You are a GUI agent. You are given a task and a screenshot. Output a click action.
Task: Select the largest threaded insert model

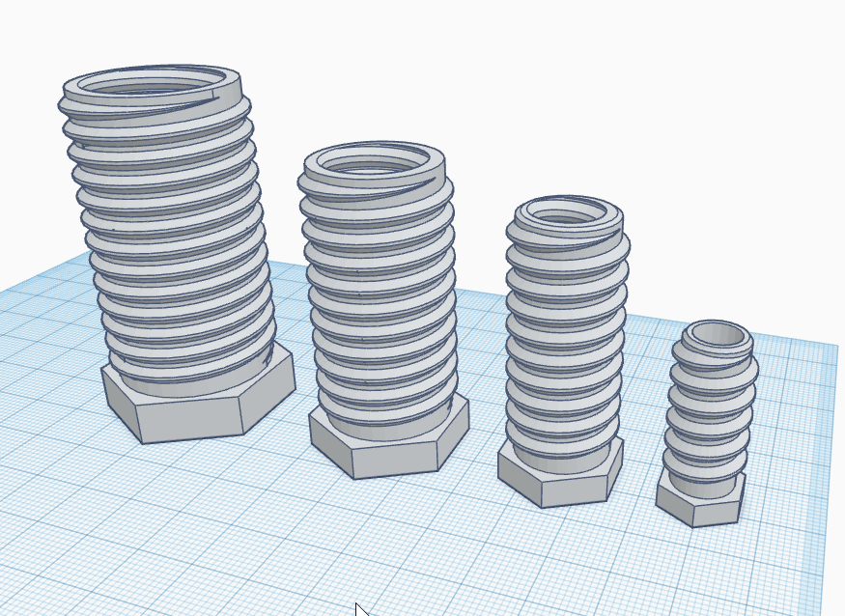[x=164, y=241]
